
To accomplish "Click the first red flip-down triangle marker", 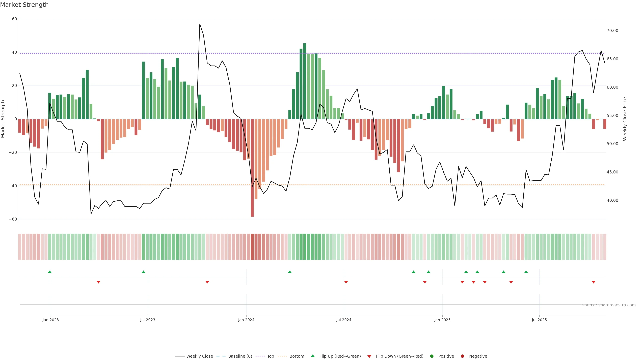I will tap(98, 282).
